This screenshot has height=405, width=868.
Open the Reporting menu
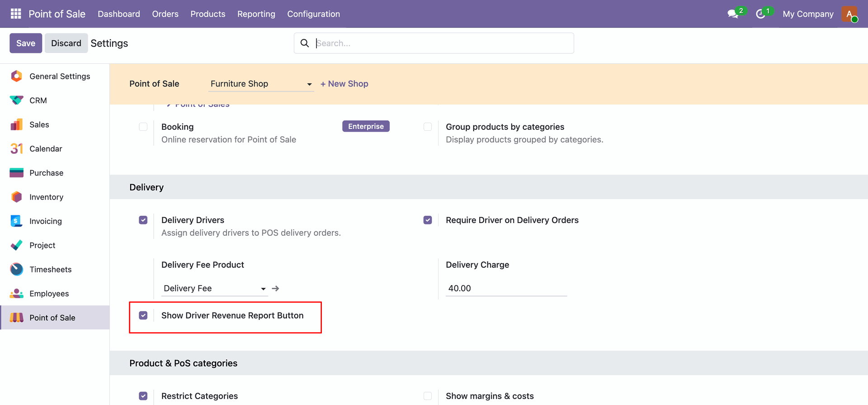256,14
